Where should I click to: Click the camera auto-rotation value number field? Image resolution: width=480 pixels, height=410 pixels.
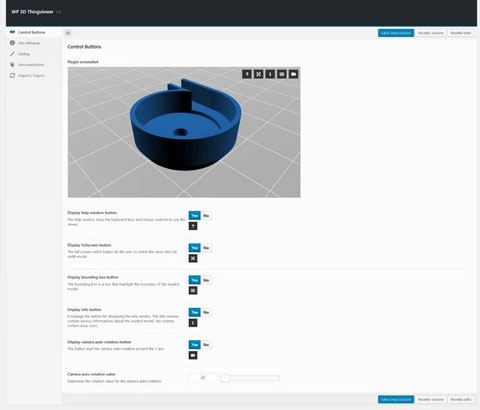point(203,378)
